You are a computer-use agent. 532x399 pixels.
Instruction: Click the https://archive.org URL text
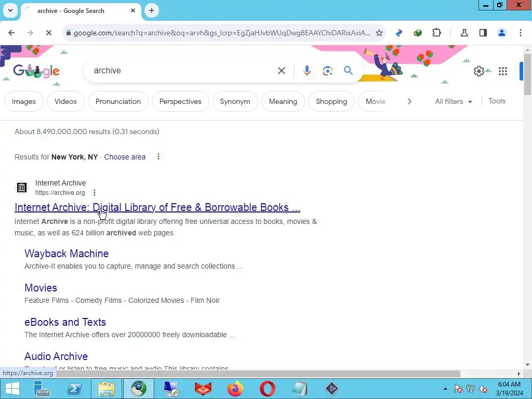click(x=60, y=193)
